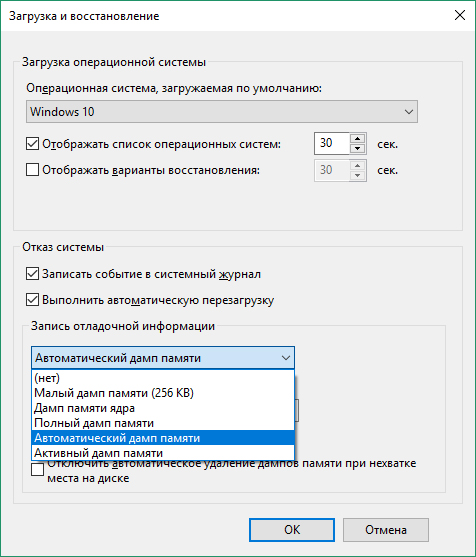This screenshot has height=557, width=476.
Task: Increase OS list display time with up arrow
Action: coord(358,139)
